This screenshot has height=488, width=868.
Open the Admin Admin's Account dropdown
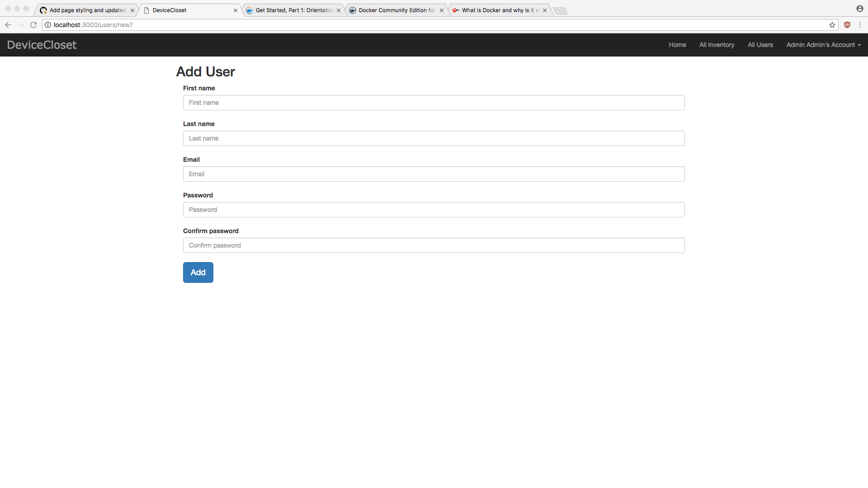click(x=823, y=45)
